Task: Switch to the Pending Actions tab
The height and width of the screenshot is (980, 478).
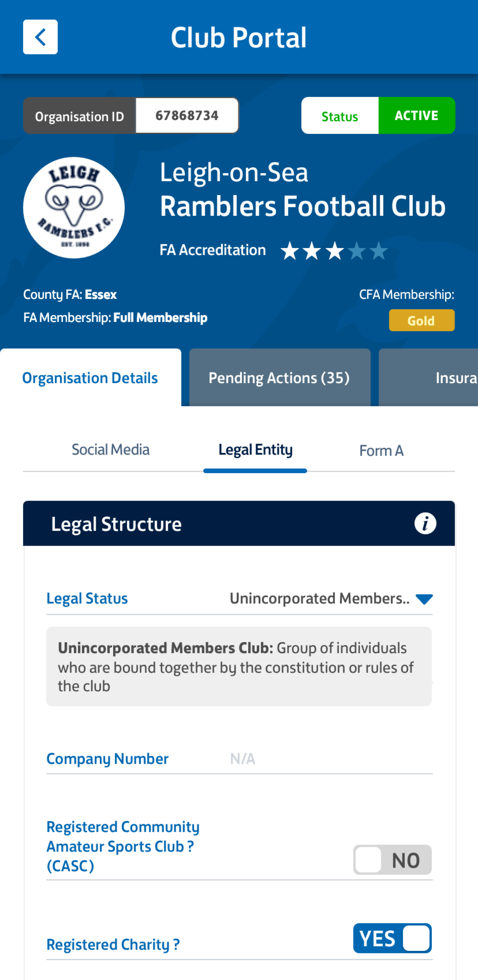Action: 279,377
